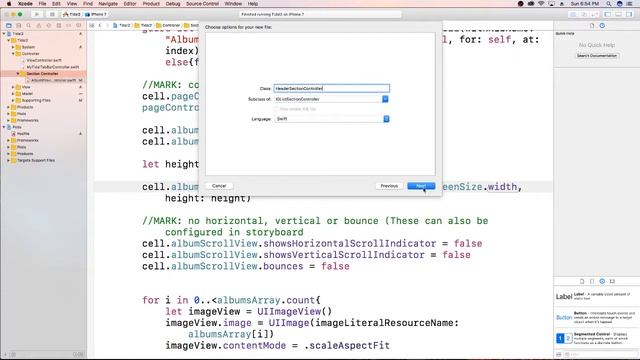640x360 pixels.
Task: Open the Xcode menu
Action: [25, 4]
